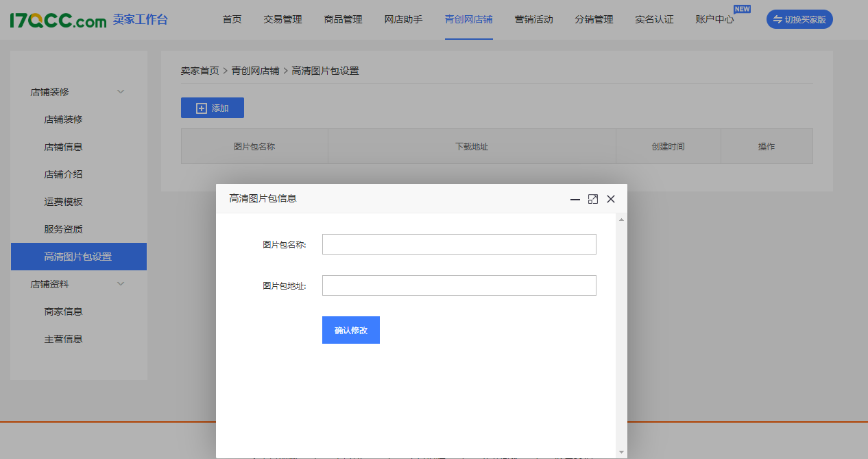
Task: Open the 商品管理 menu
Action: pos(343,19)
